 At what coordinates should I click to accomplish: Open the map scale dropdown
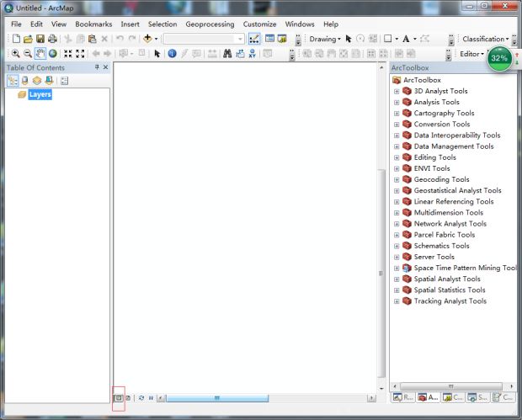[240, 39]
